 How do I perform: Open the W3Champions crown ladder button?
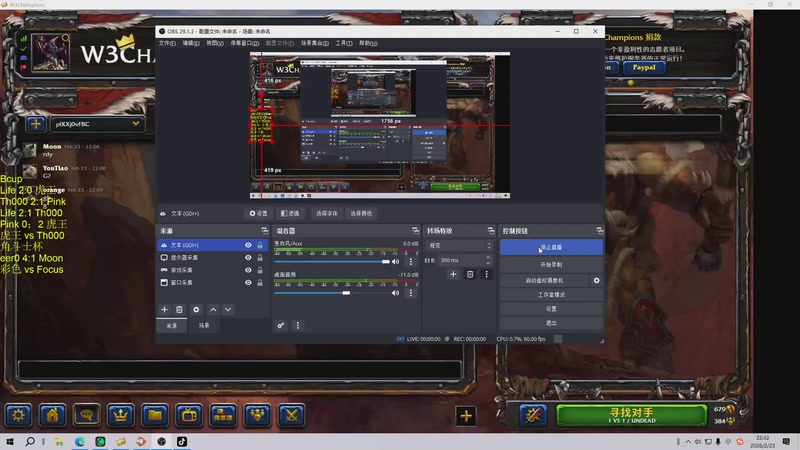click(120, 415)
